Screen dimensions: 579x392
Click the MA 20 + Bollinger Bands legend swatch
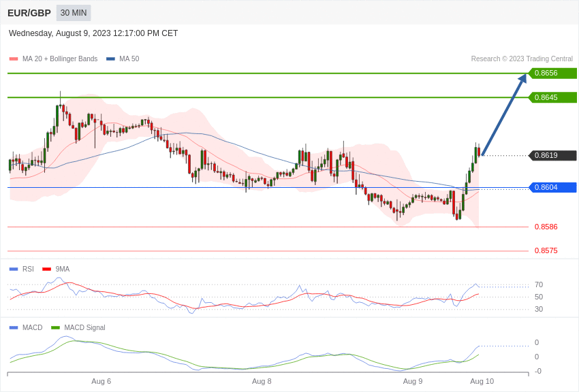point(14,59)
